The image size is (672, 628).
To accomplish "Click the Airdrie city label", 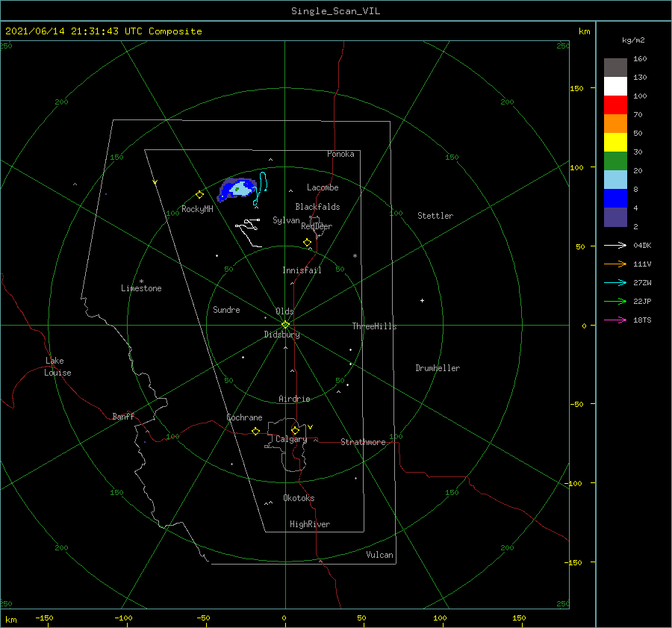I will click(294, 399).
